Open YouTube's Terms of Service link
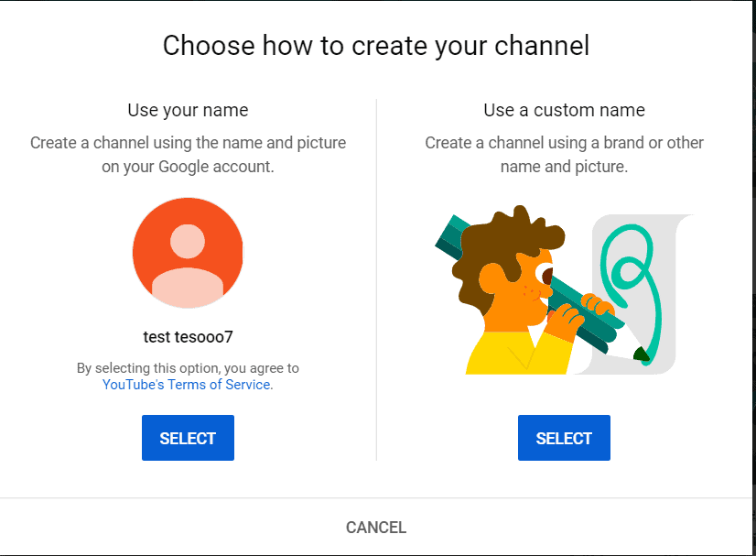This screenshot has height=556, width=756. [187, 385]
